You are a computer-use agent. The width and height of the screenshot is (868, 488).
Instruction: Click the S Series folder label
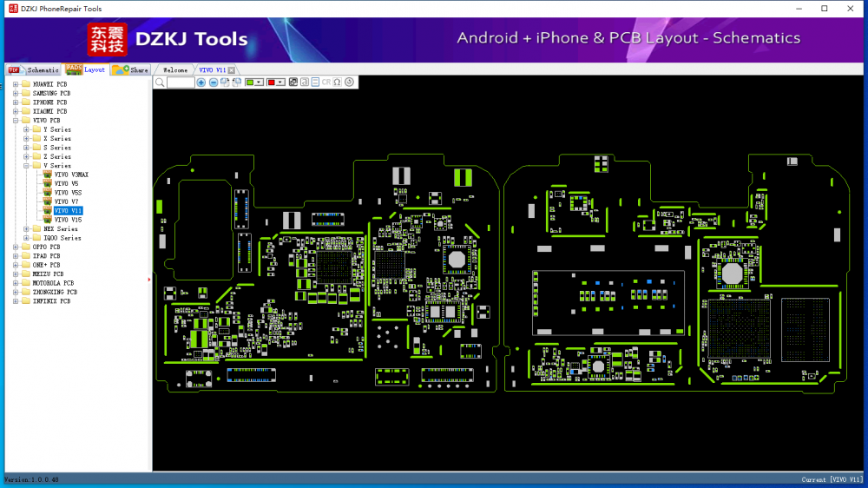coord(57,148)
